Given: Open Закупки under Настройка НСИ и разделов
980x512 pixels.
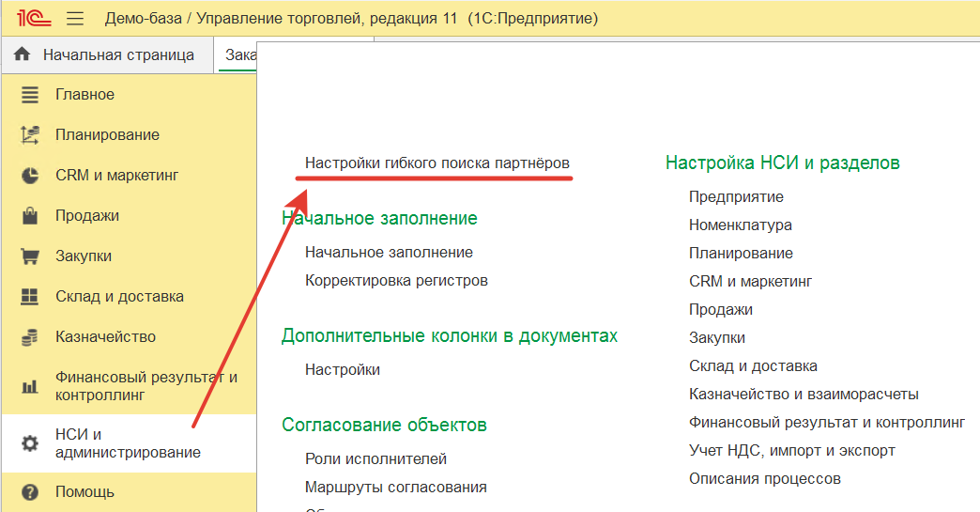Looking at the screenshot, I should tap(717, 337).
